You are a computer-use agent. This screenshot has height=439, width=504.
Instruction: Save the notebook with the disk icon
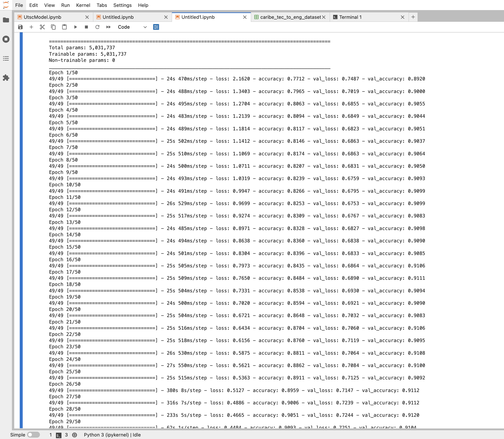pyautogui.click(x=20, y=27)
